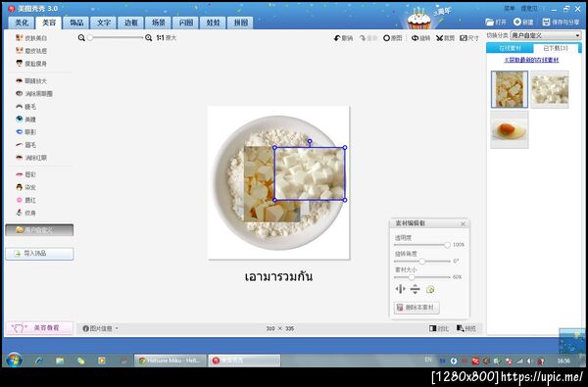Click the redo button in toolbar
The height and width of the screenshot is (387, 588).
(367, 38)
